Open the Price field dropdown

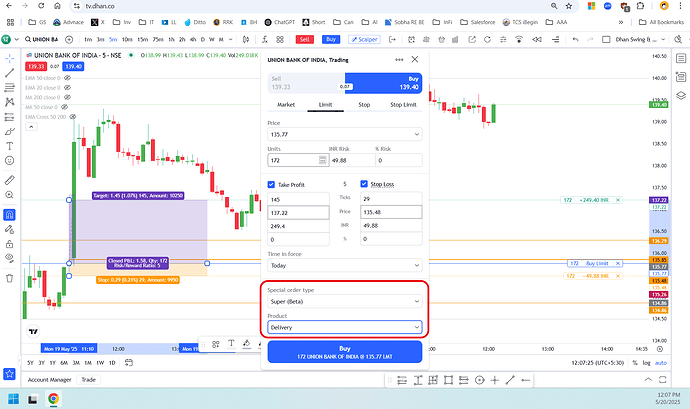click(x=417, y=134)
